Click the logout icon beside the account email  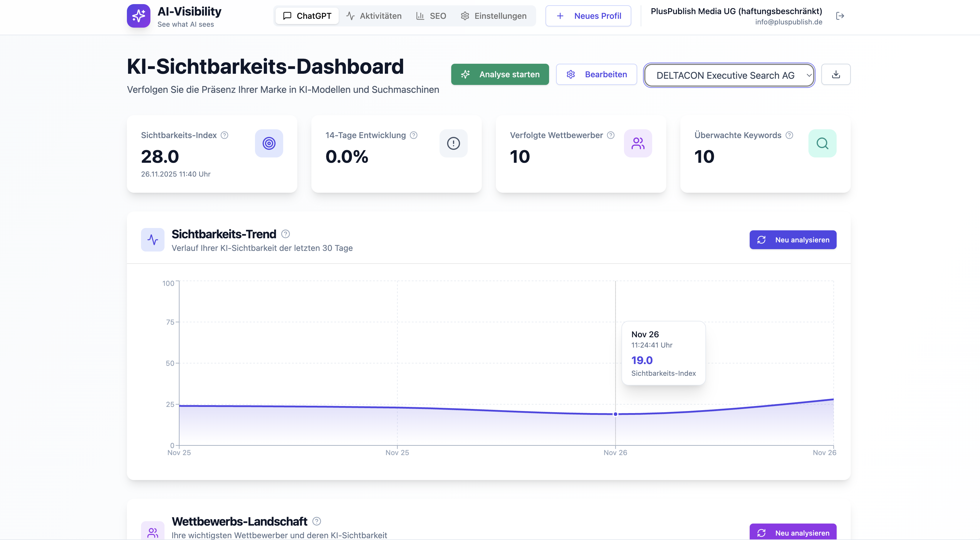coord(840,16)
